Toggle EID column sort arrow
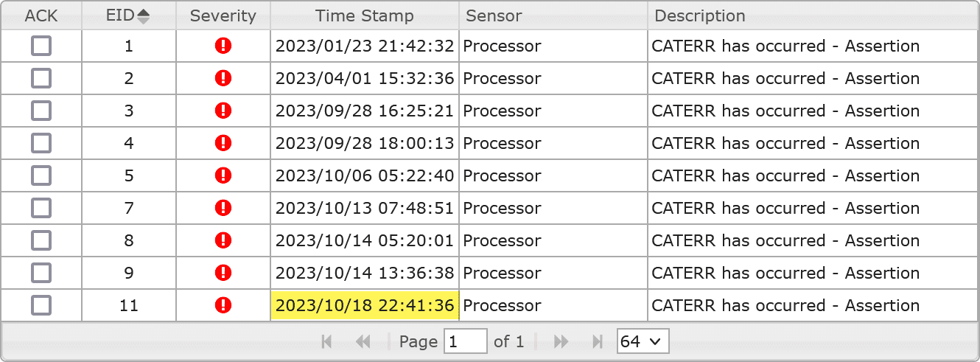Image resolution: width=980 pixels, height=362 pixels. point(143,16)
